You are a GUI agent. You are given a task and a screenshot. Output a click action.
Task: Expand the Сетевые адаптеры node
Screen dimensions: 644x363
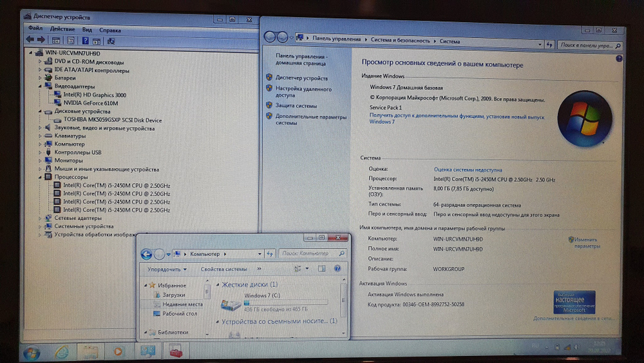point(40,218)
